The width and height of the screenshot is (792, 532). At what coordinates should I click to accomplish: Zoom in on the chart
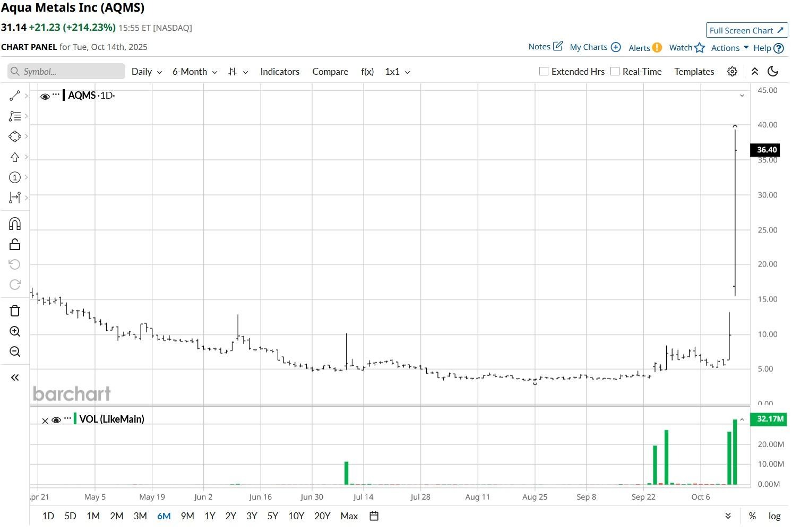pyautogui.click(x=15, y=331)
